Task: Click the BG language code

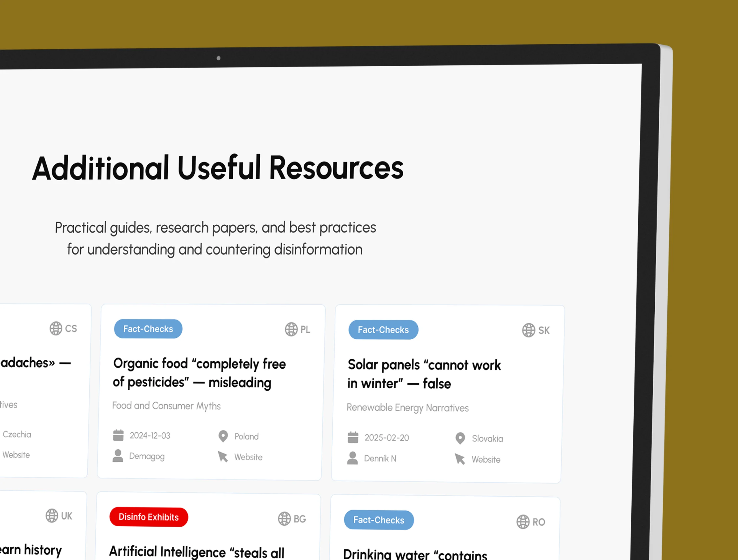Action: tap(300, 519)
